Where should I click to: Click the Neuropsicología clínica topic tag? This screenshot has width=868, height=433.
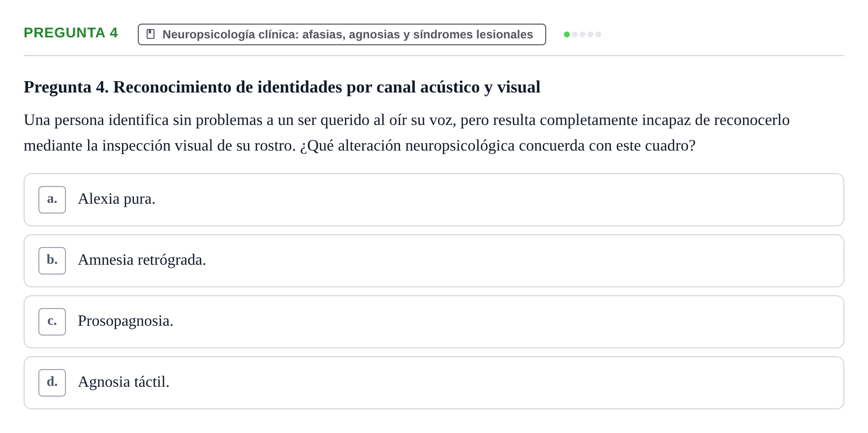point(342,34)
